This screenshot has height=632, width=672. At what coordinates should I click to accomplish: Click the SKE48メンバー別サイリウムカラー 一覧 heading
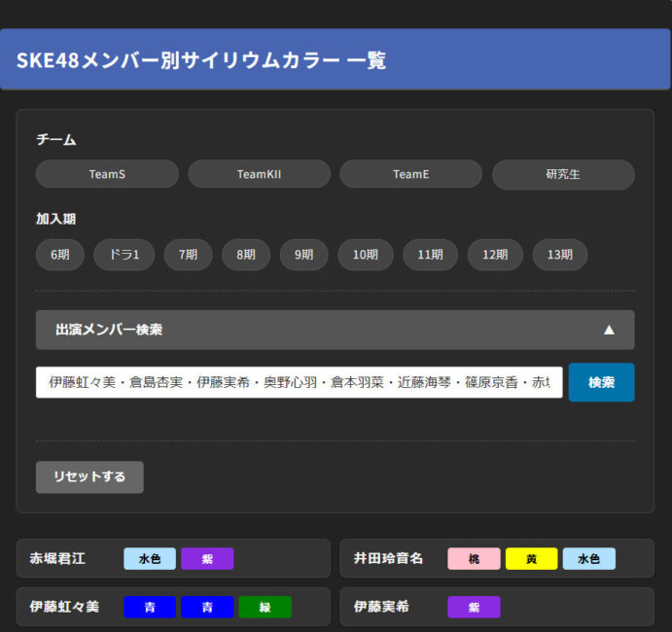click(201, 60)
